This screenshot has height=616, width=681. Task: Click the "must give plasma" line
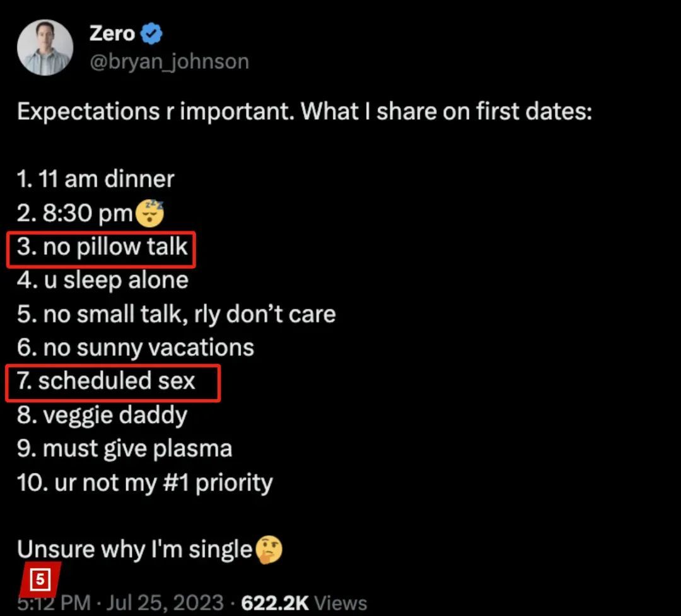(x=125, y=449)
